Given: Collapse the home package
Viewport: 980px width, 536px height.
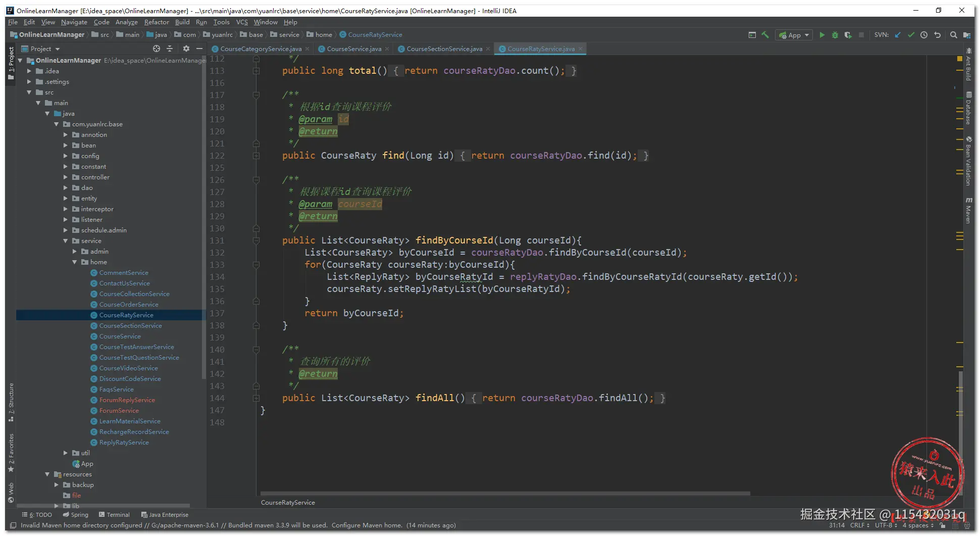Looking at the screenshot, I should 75,262.
